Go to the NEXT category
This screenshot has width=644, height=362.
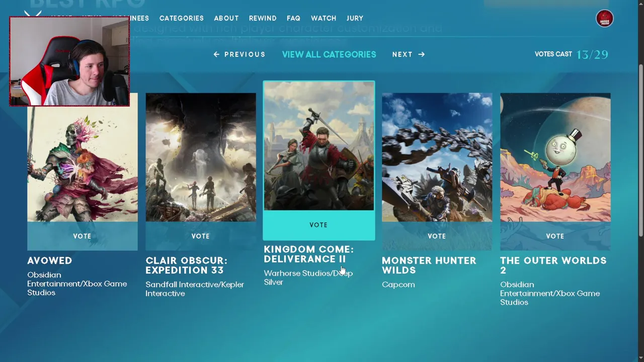pyautogui.click(x=409, y=54)
